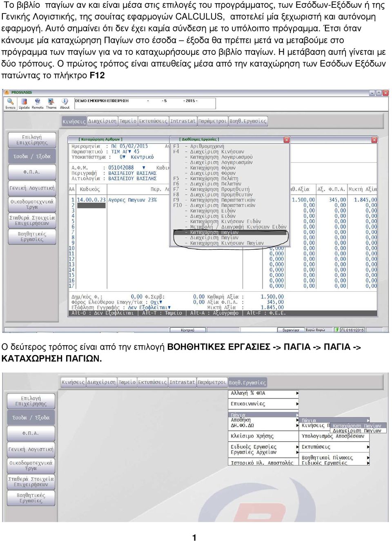Select Διαχείριση tab in the first screenshot

(102, 121)
